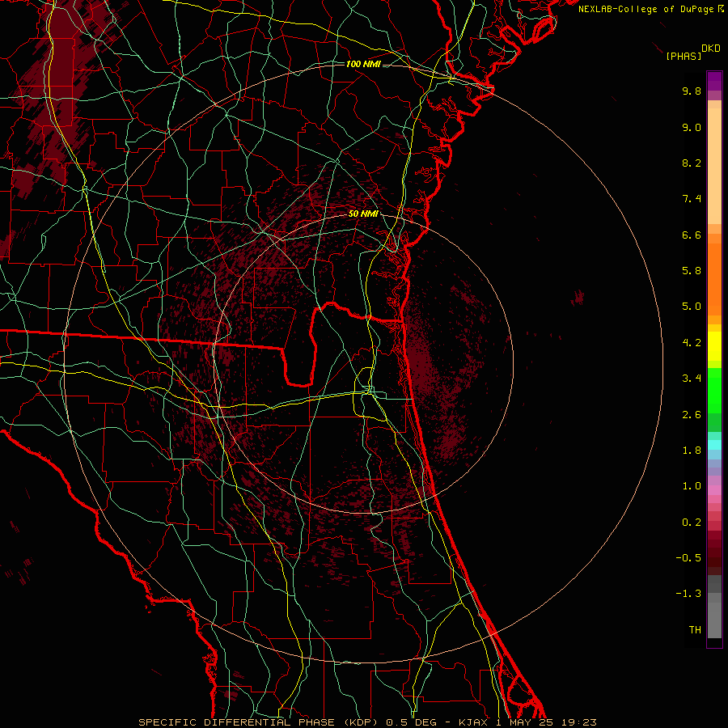Click SPECIFIC DIFFERENTIAL PHASE product title text

point(236,722)
